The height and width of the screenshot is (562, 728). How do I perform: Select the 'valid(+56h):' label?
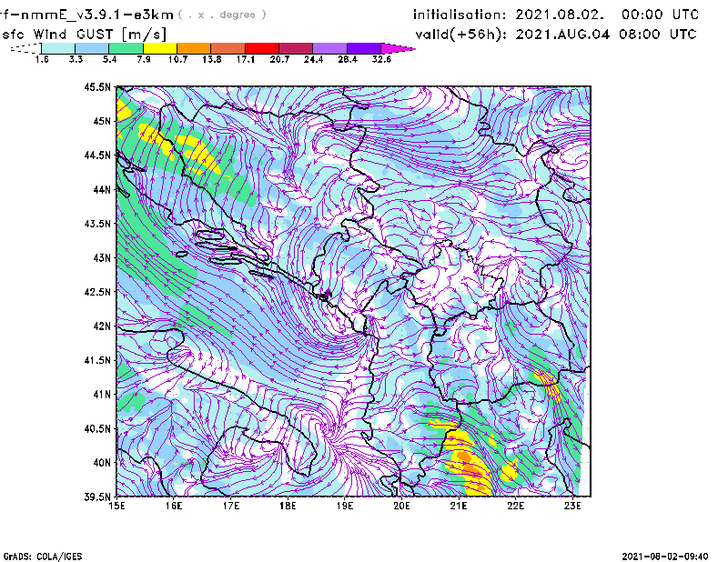click(x=460, y=35)
